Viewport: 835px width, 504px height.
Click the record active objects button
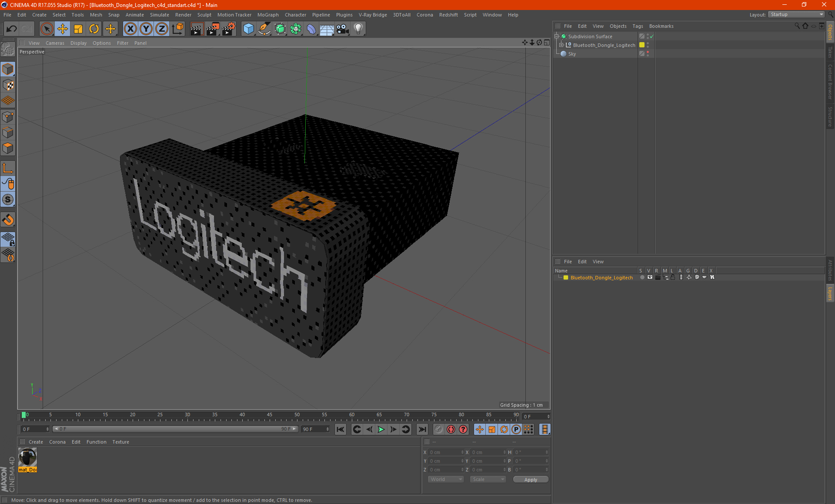tap(439, 429)
